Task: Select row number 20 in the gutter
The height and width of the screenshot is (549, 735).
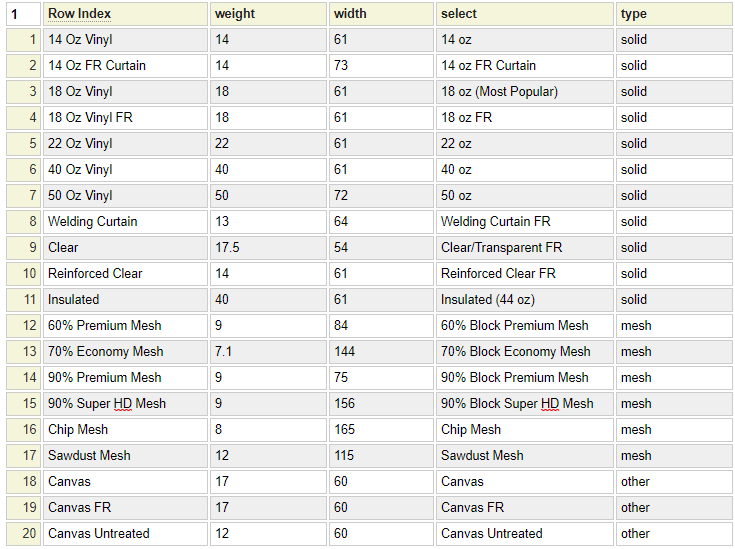Action: coord(22,533)
